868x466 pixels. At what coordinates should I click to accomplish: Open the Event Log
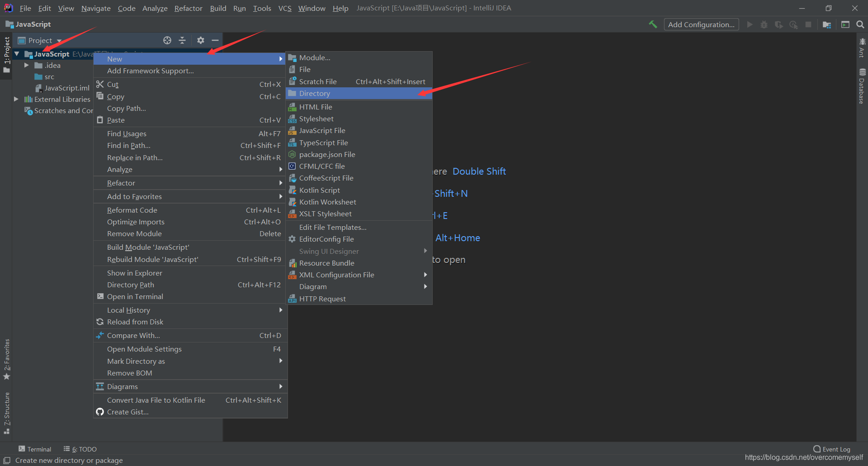point(832,449)
